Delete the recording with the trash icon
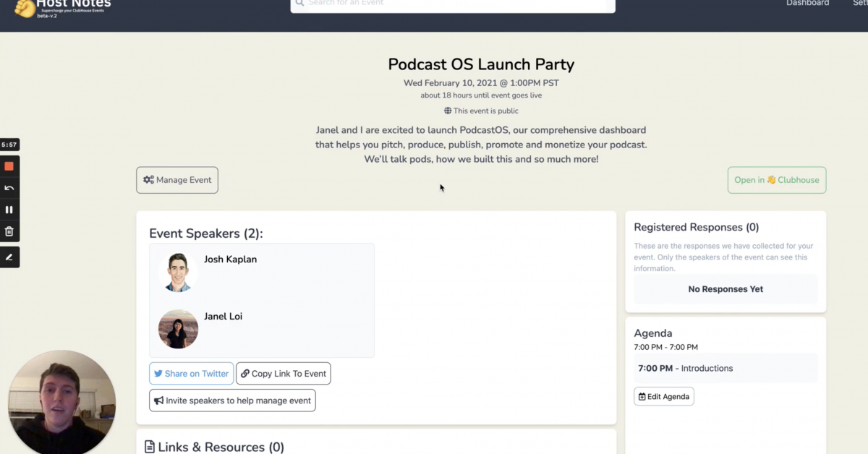The height and width of the screenshot is (454, 868). [9, 231]
